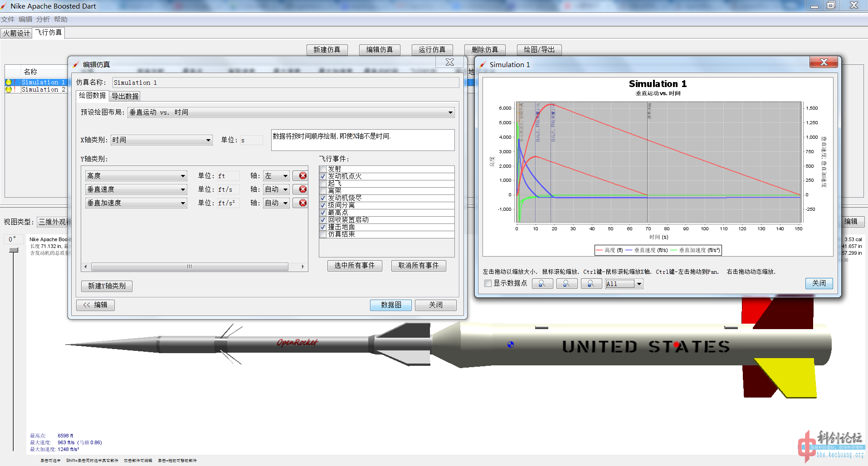Click the red center-of-pressure marker on the rocket
Image resolution: width=868 pixels, height=466 pixels.
click(x=677, y=345)
